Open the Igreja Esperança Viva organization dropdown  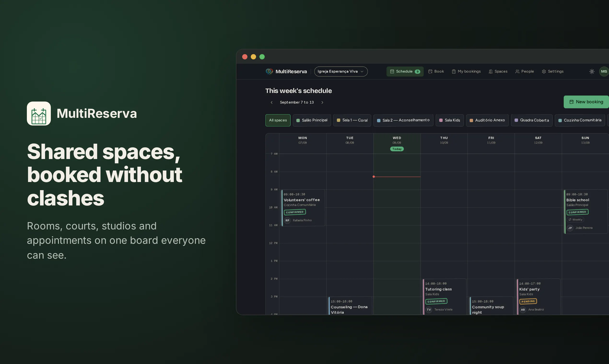tap(341, 71)
